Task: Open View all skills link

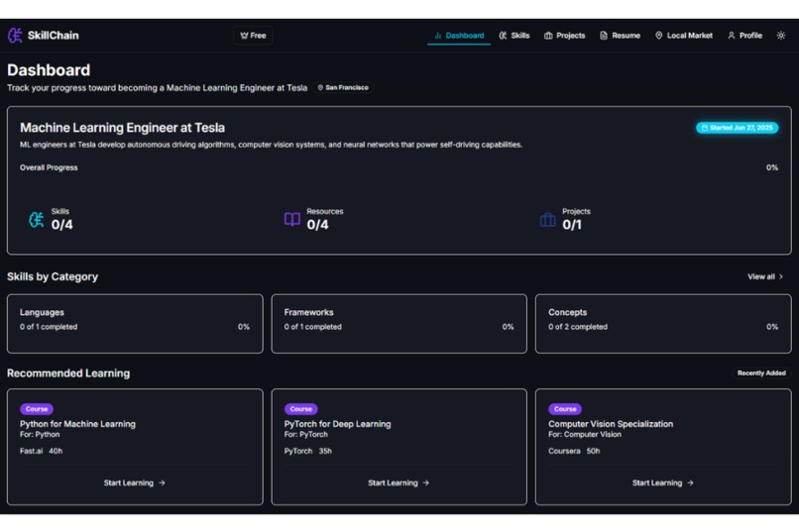Action: point(765,276)
